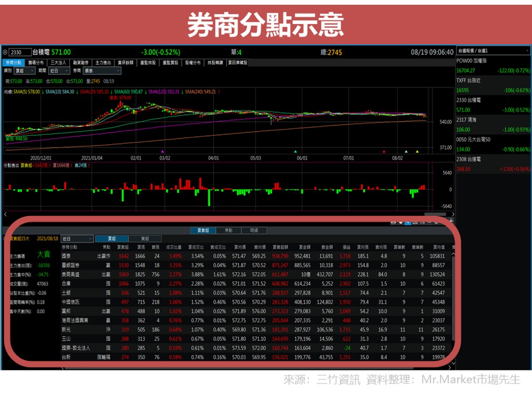
Task: Open the 持股轉讓 tab
Action: coord(215,63)
